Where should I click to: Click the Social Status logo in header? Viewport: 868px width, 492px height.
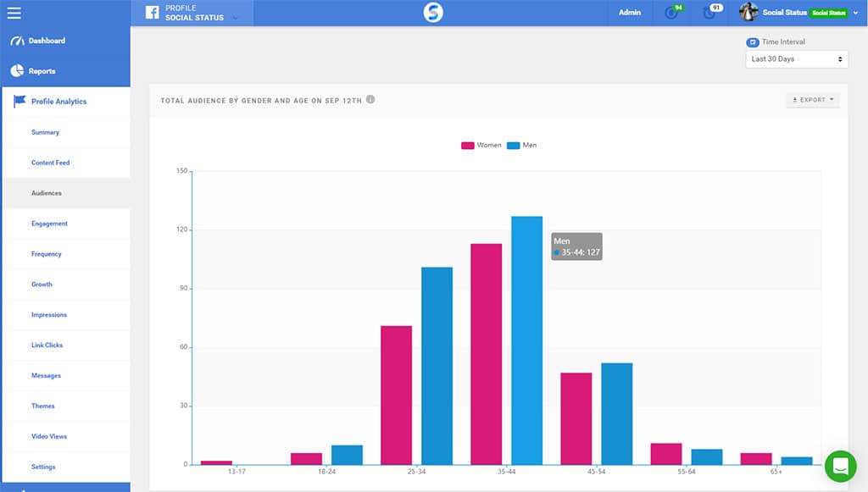pos(433,12)
